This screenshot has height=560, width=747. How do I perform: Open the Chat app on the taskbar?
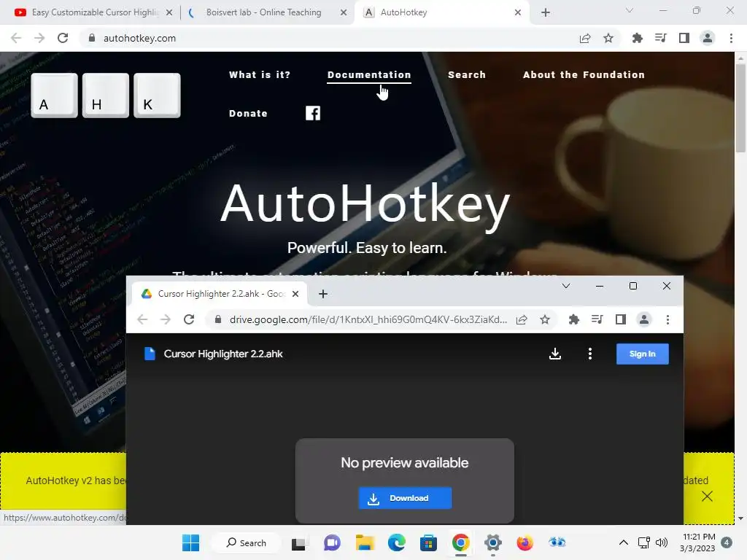[x=332, y=542]
